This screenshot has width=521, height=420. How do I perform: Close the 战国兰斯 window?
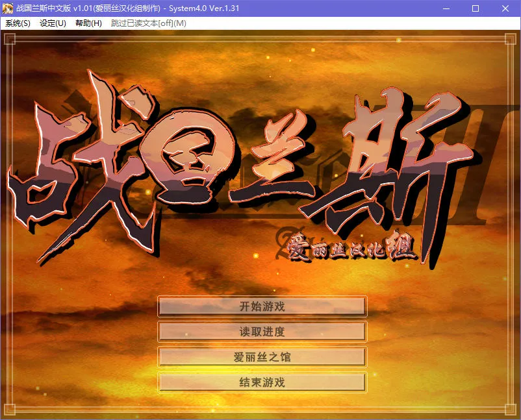pos(505,8)
